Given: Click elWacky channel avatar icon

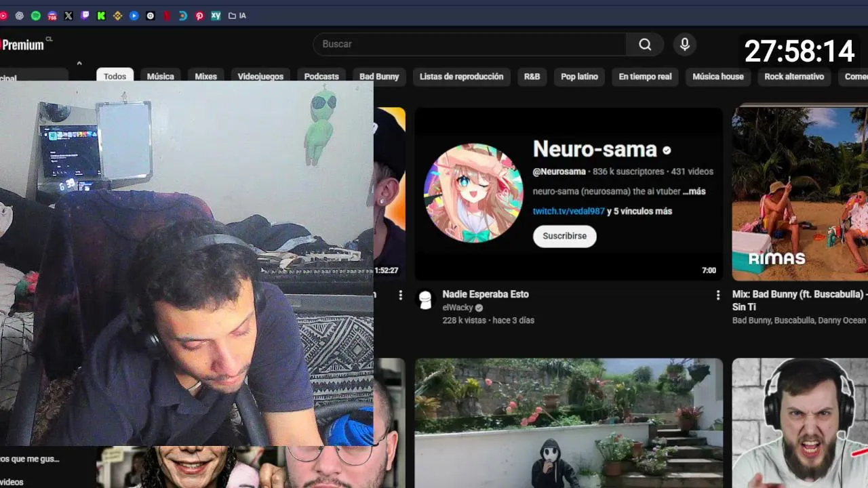Looking at the screenshot, I should click(425, 300).
